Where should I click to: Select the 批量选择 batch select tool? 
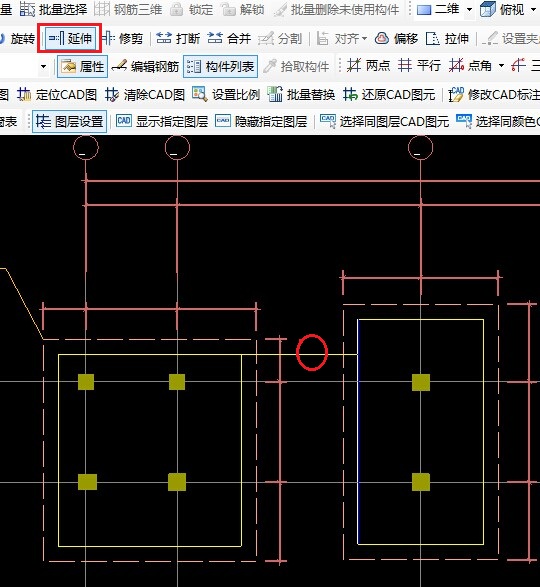tap(53, 9)
